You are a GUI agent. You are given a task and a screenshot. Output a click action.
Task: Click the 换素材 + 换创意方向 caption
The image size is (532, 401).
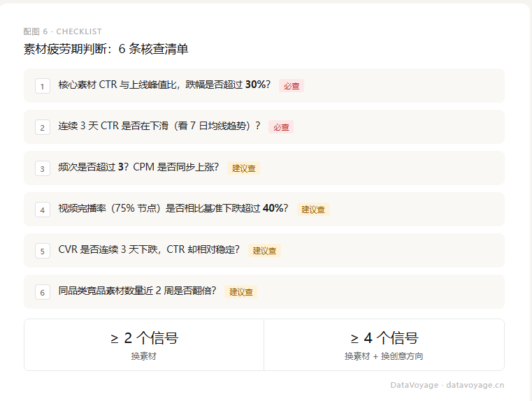384,356
